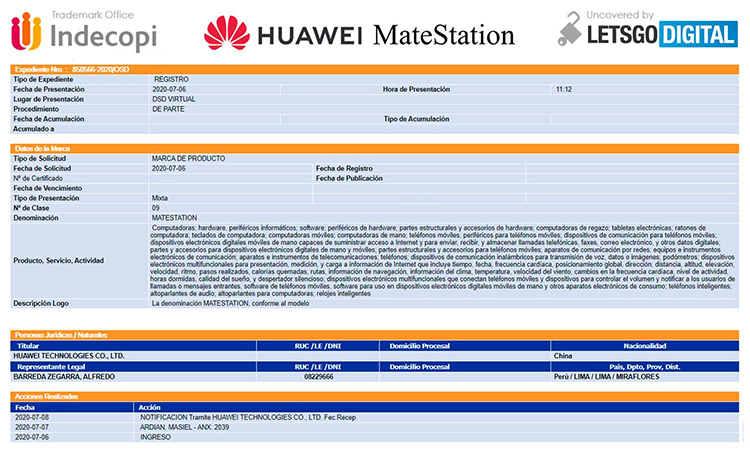This screenshot has height=452, width=750.
Task: Click the 'Trademark Office' caption
Action: [x=93, y=15]
